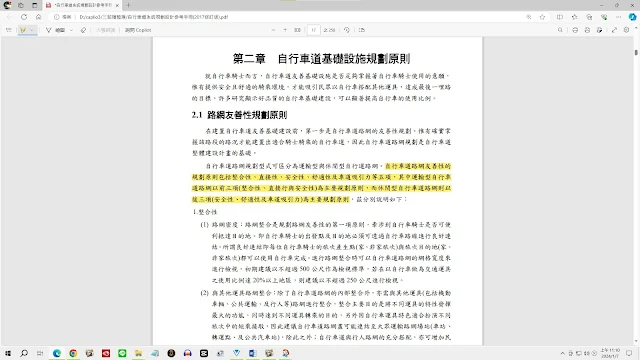Screen dimensions: 640x360
Task: Select the yellow highlight tool
Action: [23, 30]
